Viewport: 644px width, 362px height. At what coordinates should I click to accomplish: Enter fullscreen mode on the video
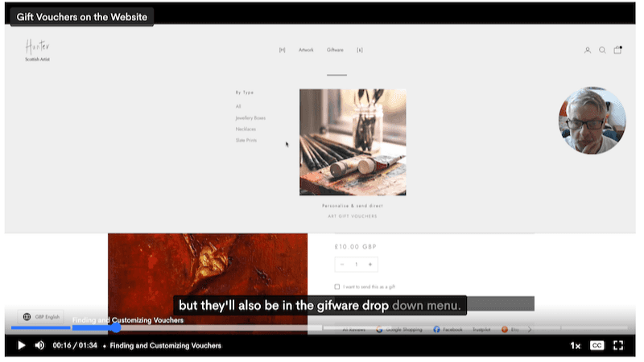619,345
